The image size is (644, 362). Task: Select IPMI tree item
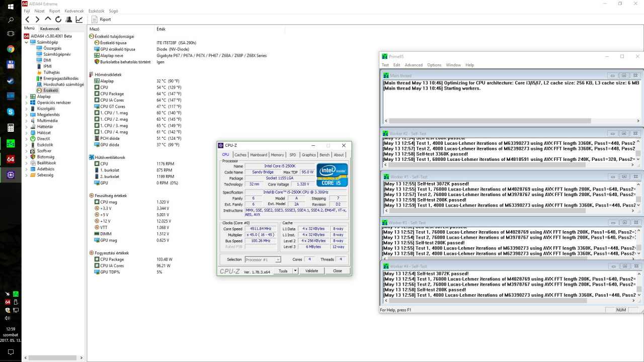click(47, 66)
